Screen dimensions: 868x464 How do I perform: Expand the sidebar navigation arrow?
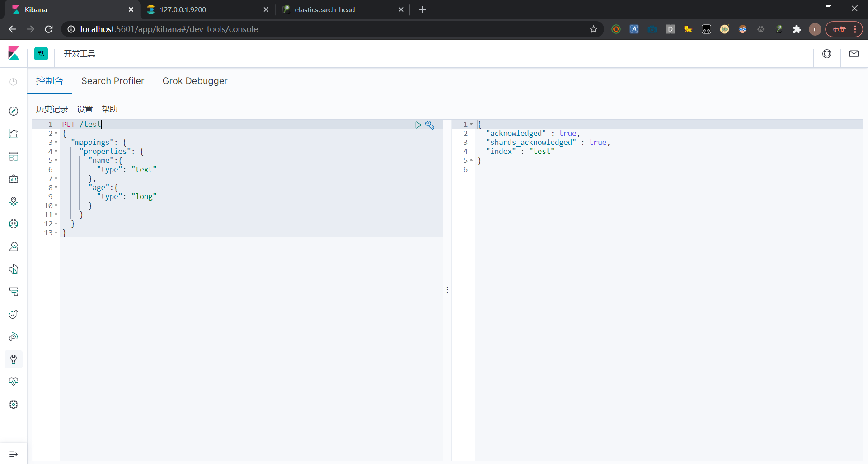tap(14, 454)
